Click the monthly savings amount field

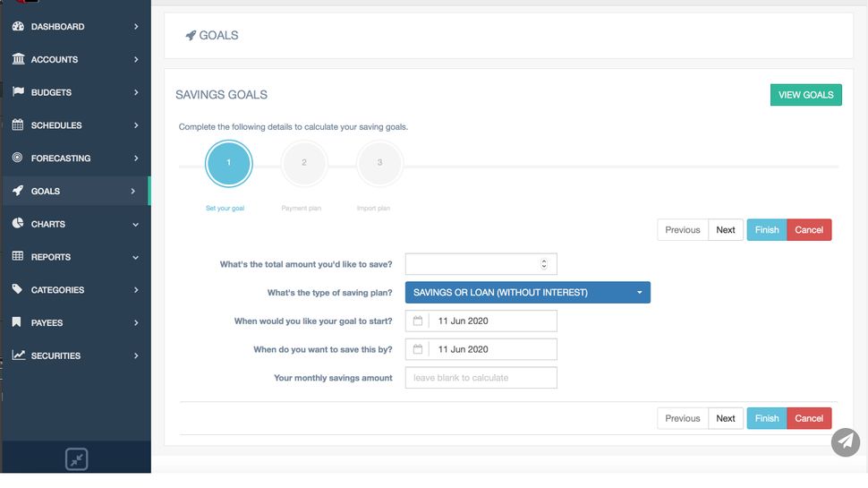[481, 378]
